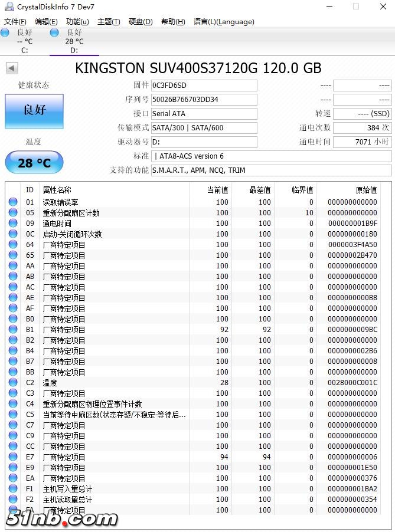
Task: Click the power-on count 384 次 field
Action: pyautogui.click(x=362, y=128)
